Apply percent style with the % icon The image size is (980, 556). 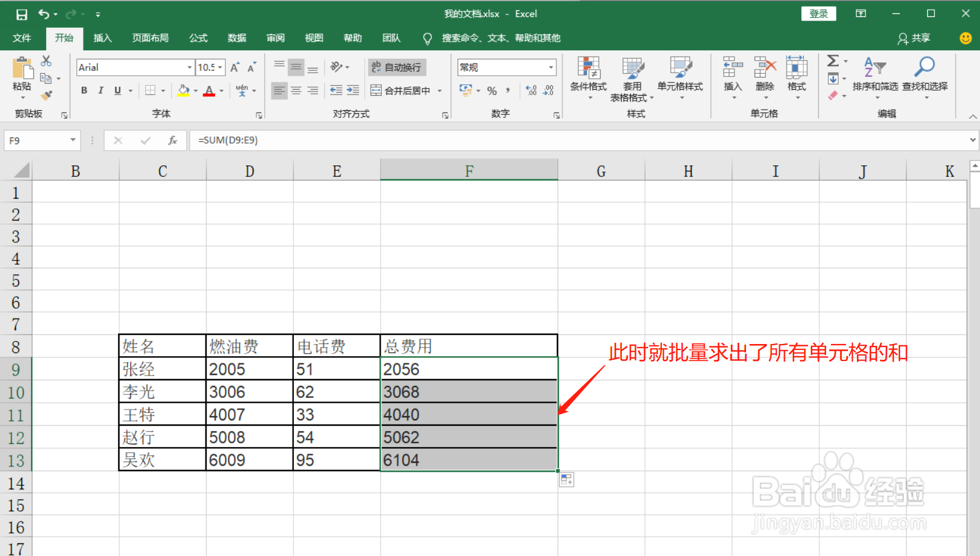point(493,90)
